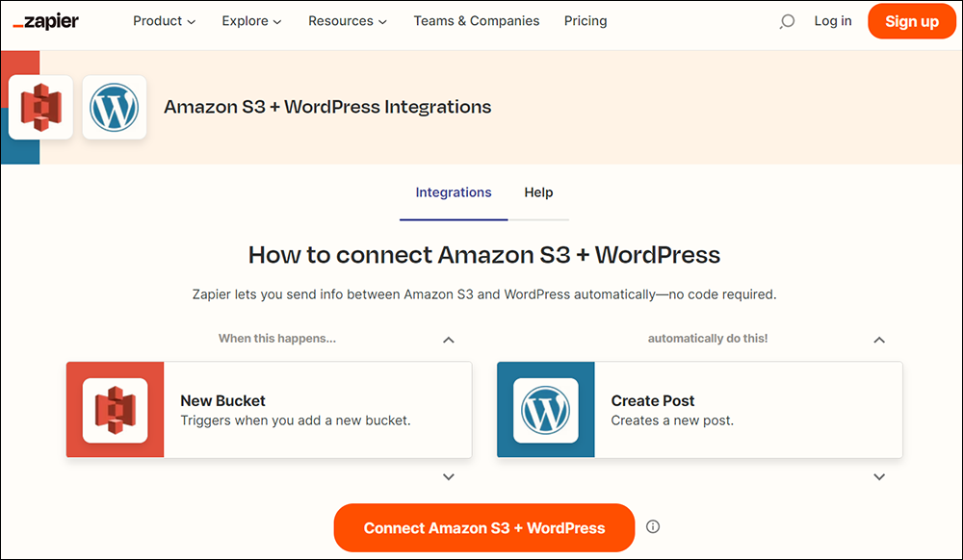Screen dimensions: 963x560
Task: Select the New Bucket trigger card
Action: pyautogui.click(x=269, y=410)
